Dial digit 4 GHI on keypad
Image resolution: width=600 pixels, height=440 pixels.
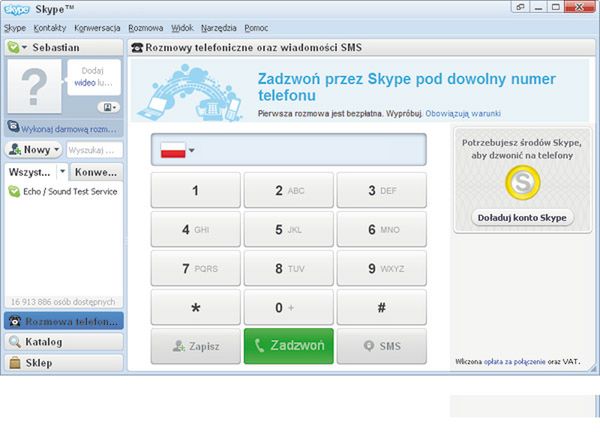tap(196, 229)
